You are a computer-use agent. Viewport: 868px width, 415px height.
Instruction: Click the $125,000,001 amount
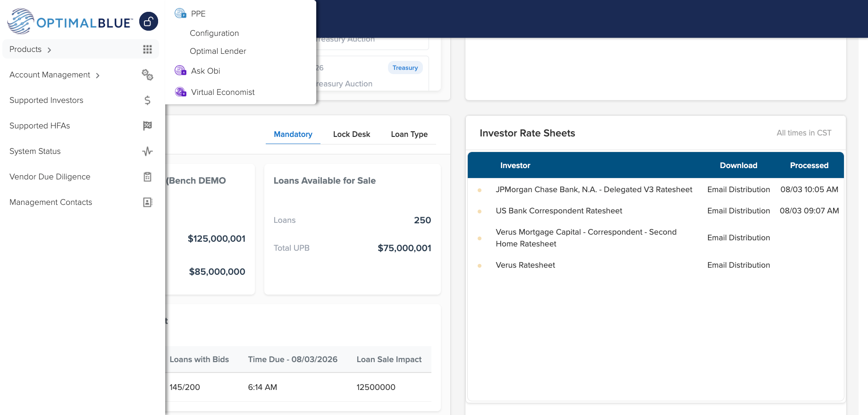pos(217,238)
